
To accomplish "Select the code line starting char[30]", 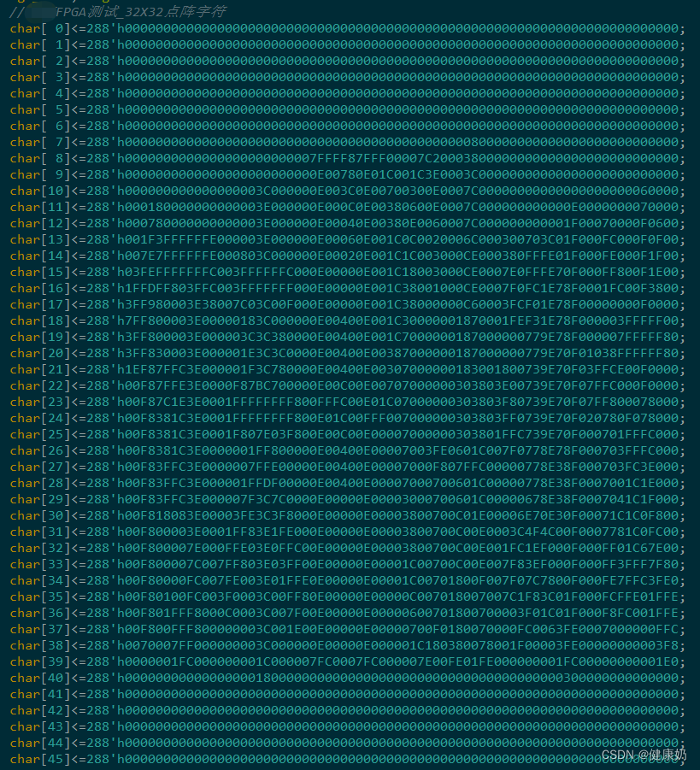I will (347, 515).
